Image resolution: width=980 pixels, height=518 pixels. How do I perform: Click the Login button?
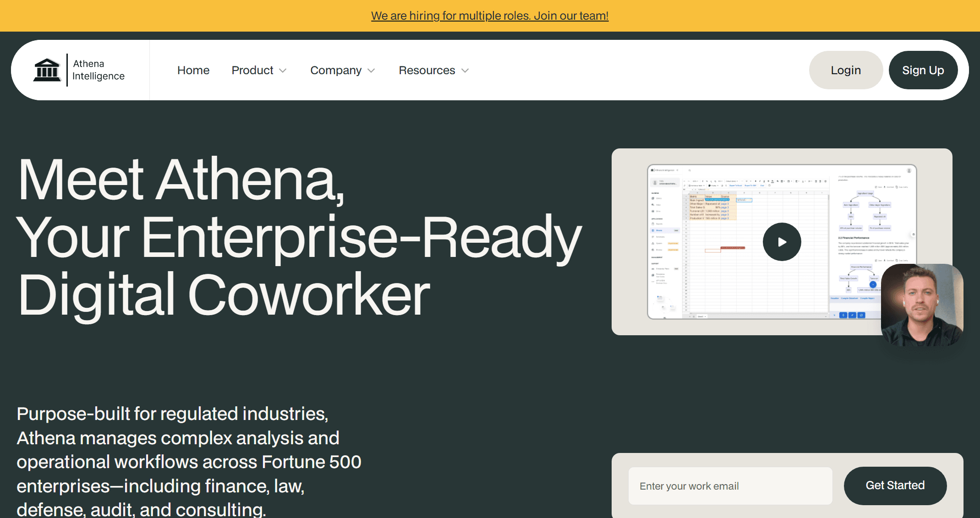point(845,70)
